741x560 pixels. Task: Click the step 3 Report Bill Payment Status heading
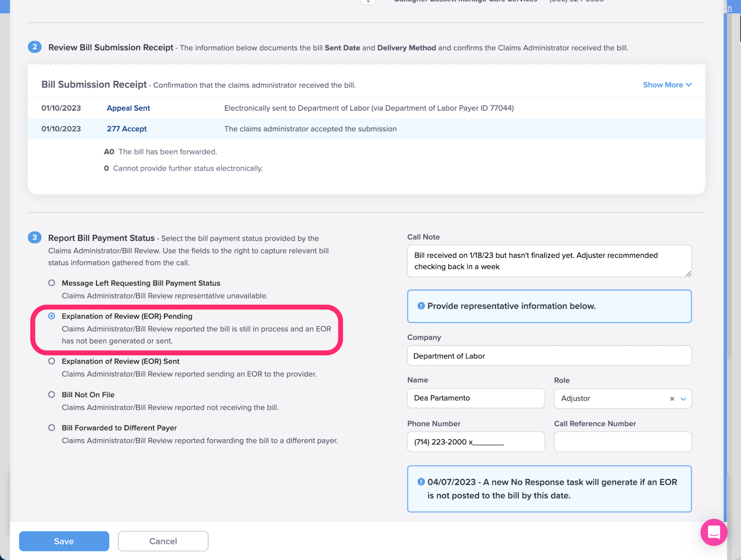click(101, 238)
